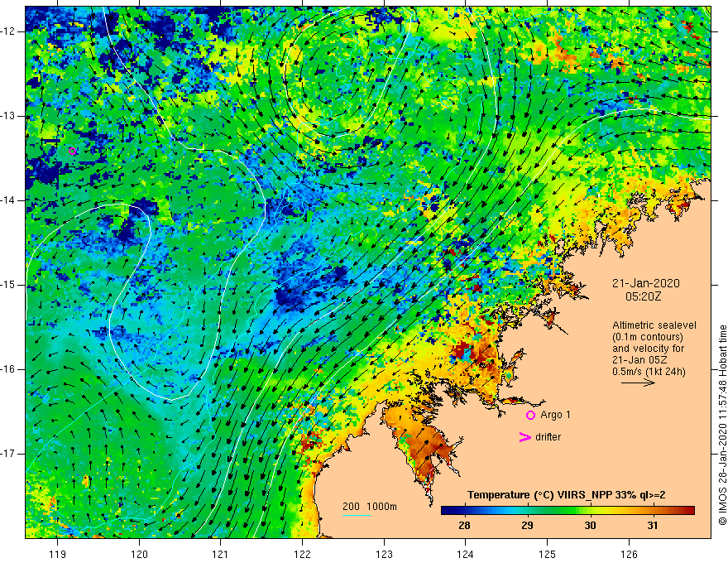Click latitude label -14
This screenshot has width=728, height=563.
[9, 200]
